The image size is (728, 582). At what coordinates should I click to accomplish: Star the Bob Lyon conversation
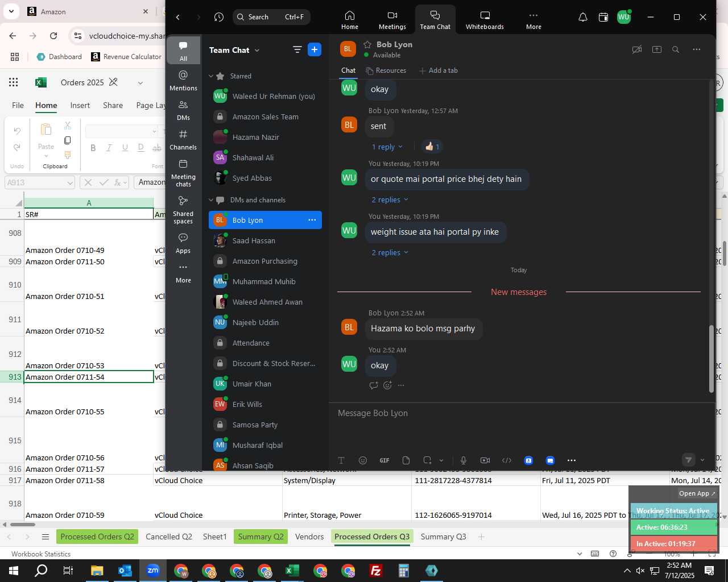tap(367, 44)
